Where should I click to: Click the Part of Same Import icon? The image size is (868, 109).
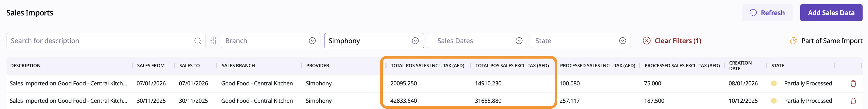(x=793, y=41)
